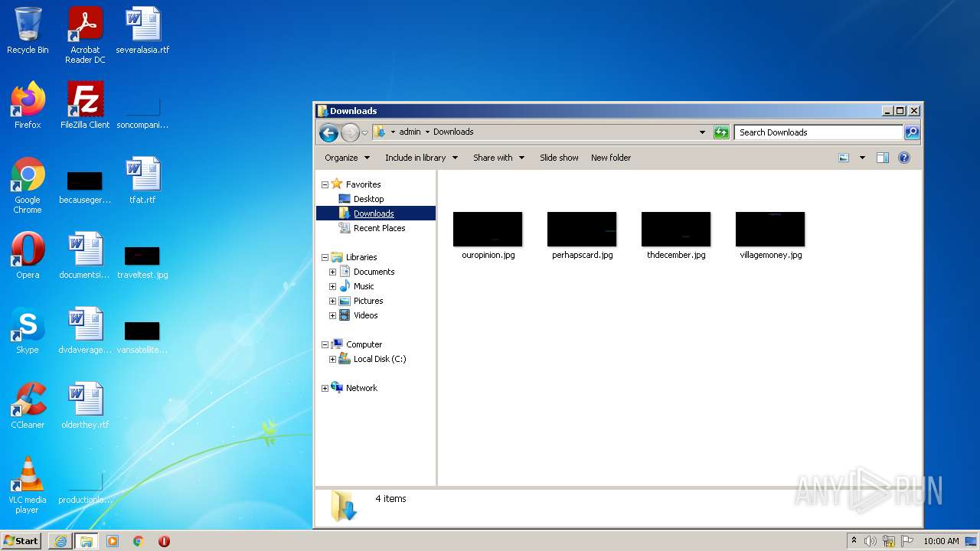Open the Organize dropdown menu
The width and height of the screenshot is (980, 551).
(x=347, y=158)
